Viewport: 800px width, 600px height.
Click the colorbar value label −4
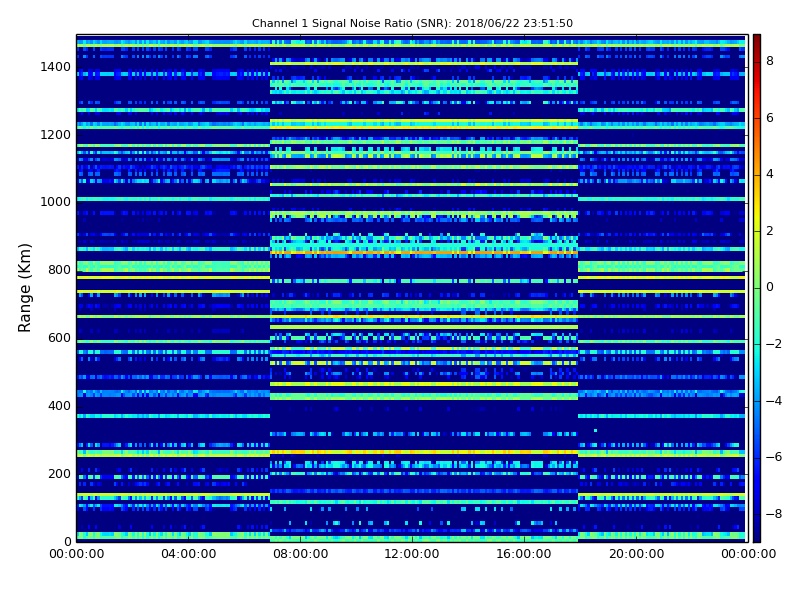pyautogui.click(x=774, y=401)
